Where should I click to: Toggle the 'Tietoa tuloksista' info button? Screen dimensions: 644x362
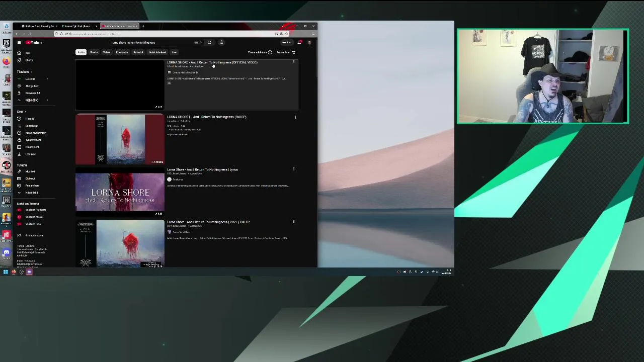pyautogui.click(x=260, y=52)
